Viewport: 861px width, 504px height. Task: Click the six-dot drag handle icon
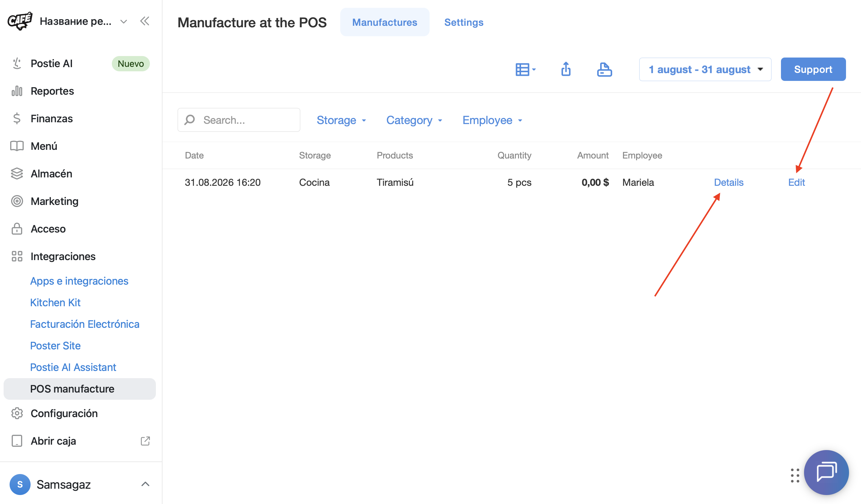coord(795,475)
